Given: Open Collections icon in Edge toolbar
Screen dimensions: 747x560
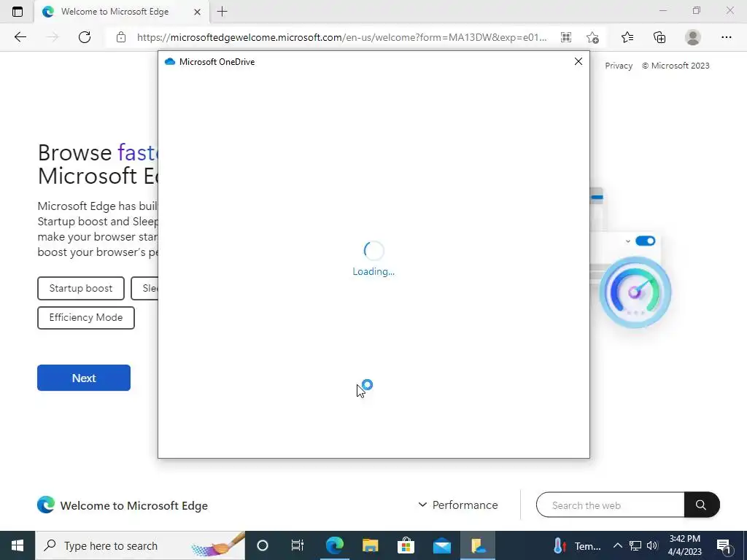Looking at the screenshot, I should [x=659, y=37].
